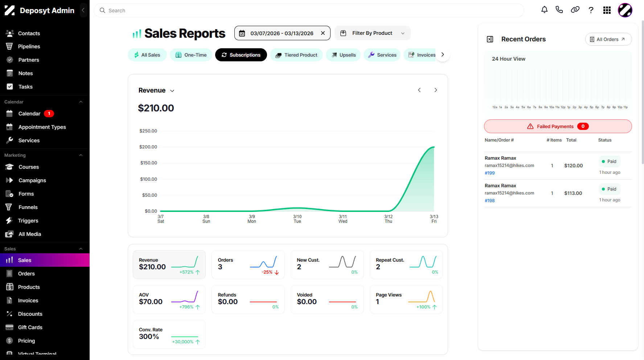Select the Orders metric card
This screenshot has width=644, height=360.
[x=248, y=265]
